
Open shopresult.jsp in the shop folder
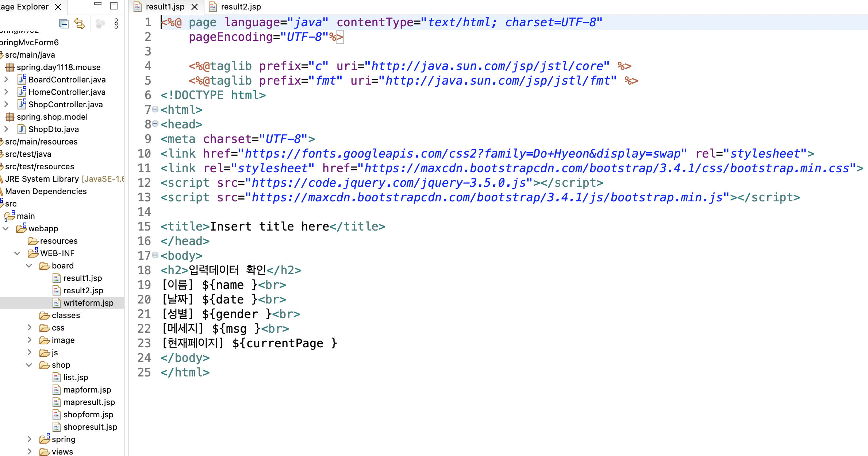(90, 427)
